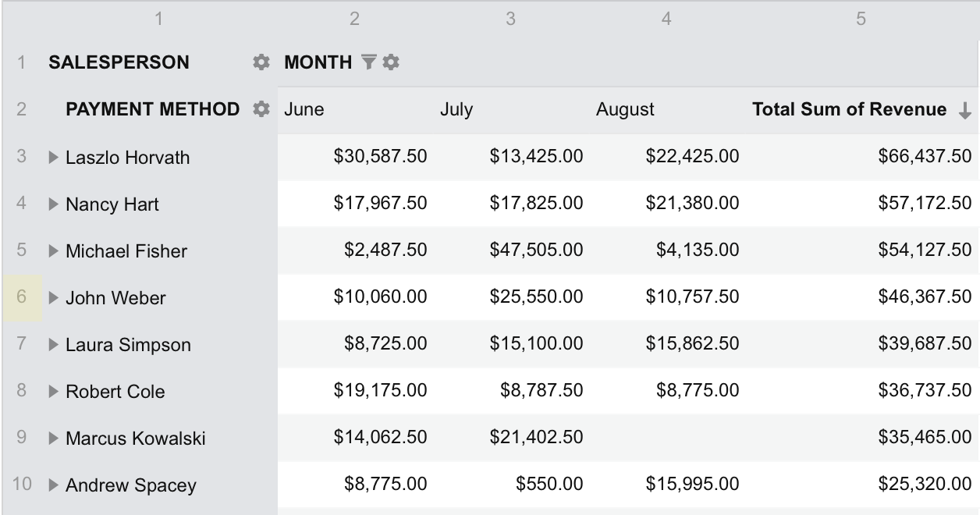The width and height of the screenshot is (980, 515).
Task: Open PAYMENT METHOD field settings gear
Action: [x=261, y=109]
